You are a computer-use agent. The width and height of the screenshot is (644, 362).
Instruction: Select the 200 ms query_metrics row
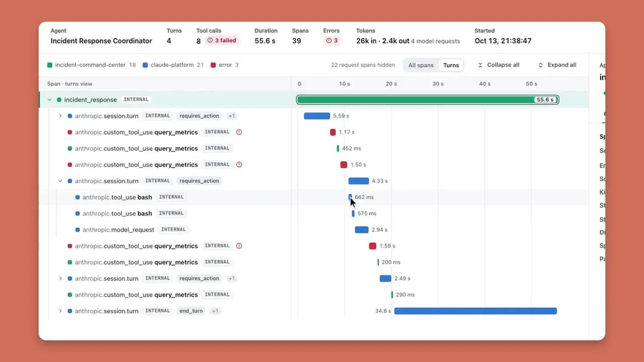tap(314, 262)
